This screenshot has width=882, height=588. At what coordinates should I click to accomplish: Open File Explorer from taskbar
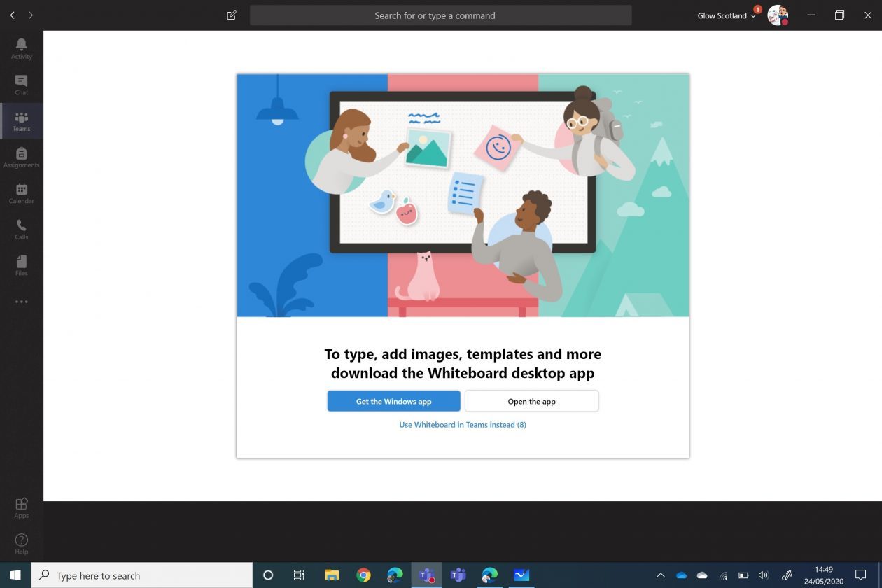(x=332, y=575)
